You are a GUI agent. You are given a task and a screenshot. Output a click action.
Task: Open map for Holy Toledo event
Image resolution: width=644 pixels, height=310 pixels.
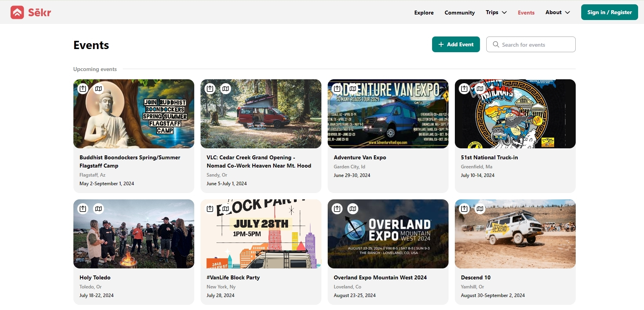click(99, 209)
